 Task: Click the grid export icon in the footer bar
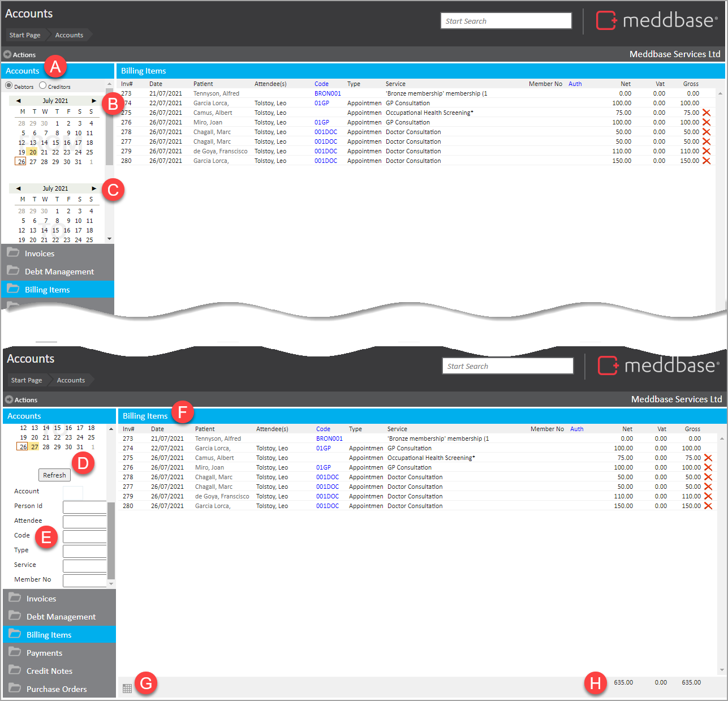(x=127, y=689)
